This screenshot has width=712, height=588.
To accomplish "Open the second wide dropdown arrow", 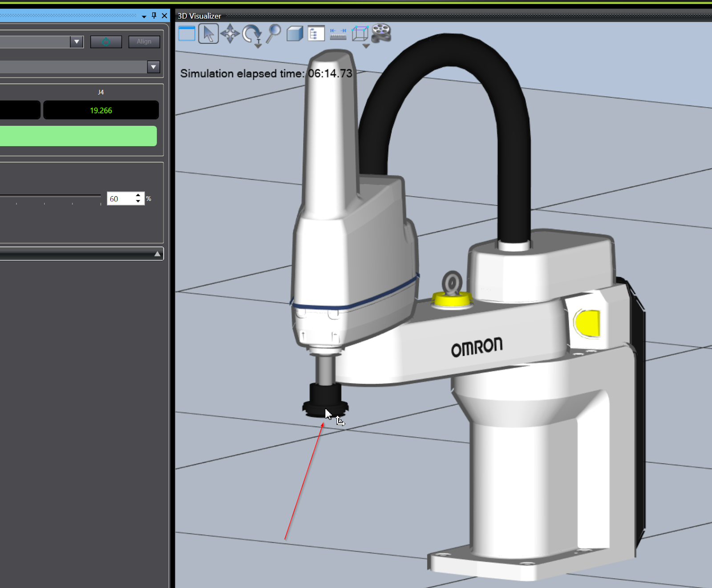I will pyautogui.click(x=154, y=67).
